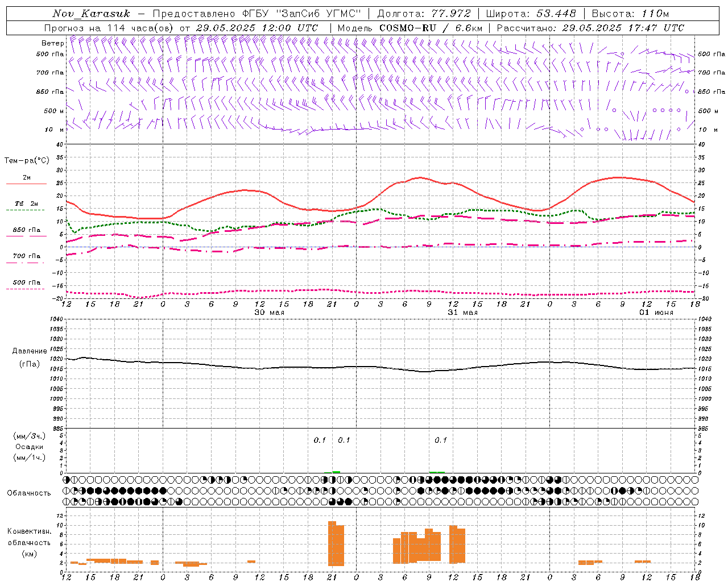Click the Td 2м dew point legend label
The height and width of the screenshot is (582, 728).
coord(27,203)
